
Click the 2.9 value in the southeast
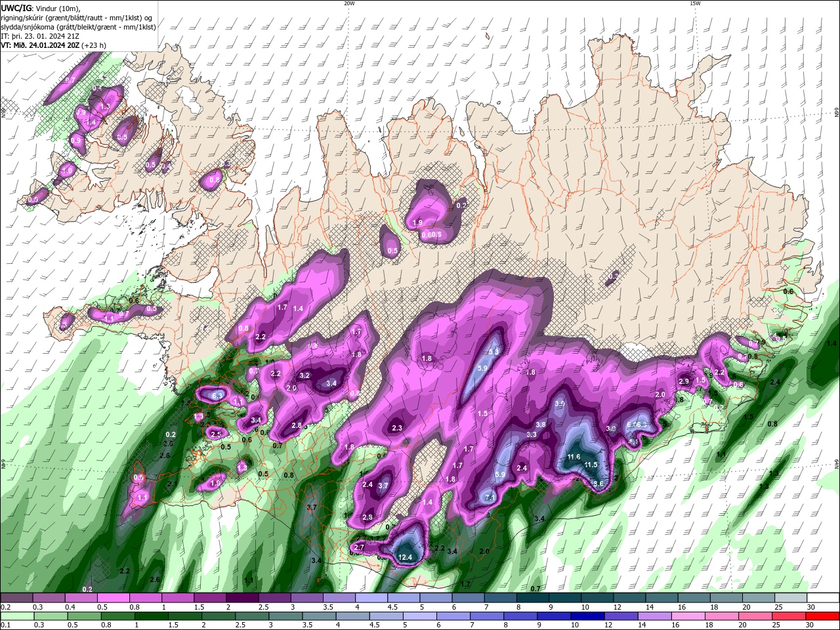point(684,381)
